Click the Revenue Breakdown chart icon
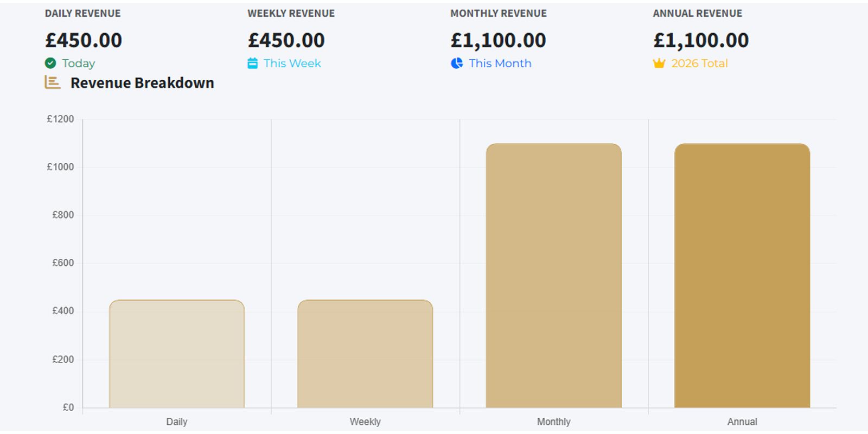 [x=52, y=82]
